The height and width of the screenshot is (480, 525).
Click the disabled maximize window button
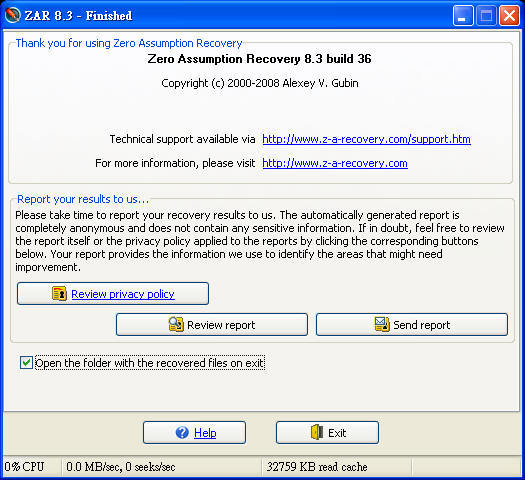486,15
